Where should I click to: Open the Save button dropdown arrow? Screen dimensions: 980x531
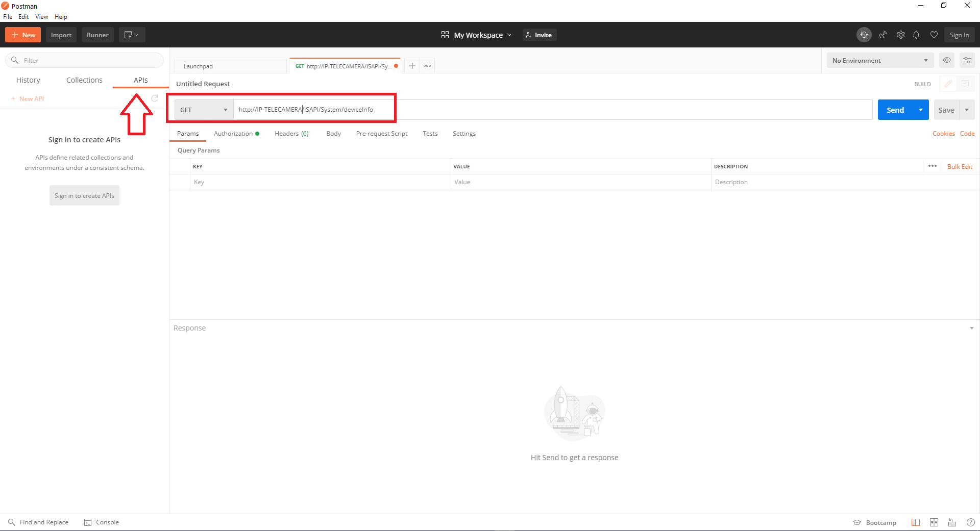(967, 110)
